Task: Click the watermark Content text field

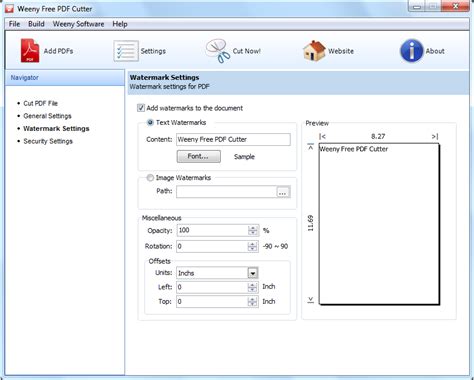Action: [x=233, y=139]
